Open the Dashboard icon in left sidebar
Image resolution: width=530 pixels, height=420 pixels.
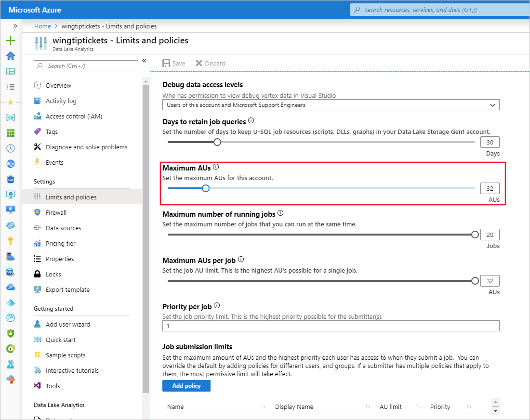(11, 71)
